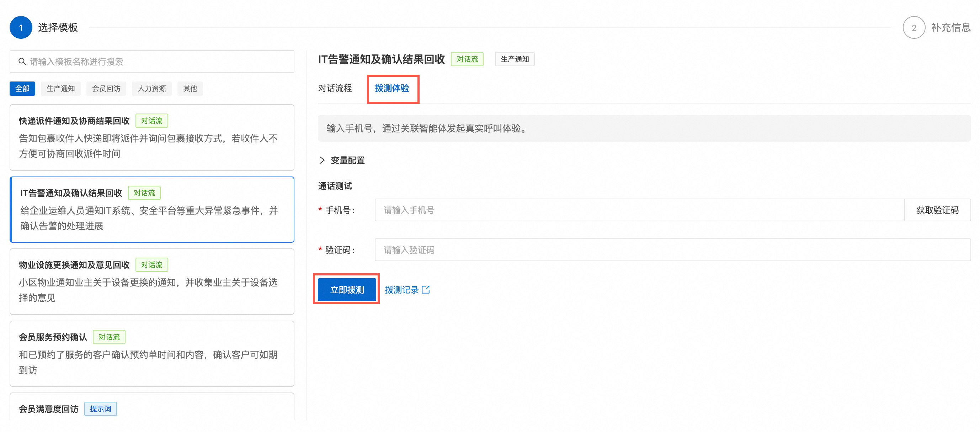The image size is (980, 432).
Task: Click the 提示词 tag on 会员满意度回访
Action: (x=100, y=409)
